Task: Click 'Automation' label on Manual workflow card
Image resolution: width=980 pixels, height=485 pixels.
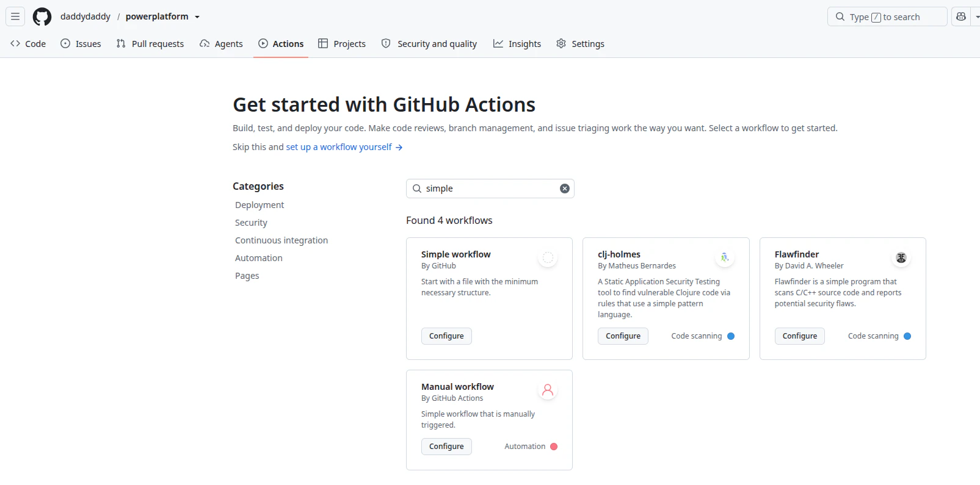Action: tap(525, 447)
